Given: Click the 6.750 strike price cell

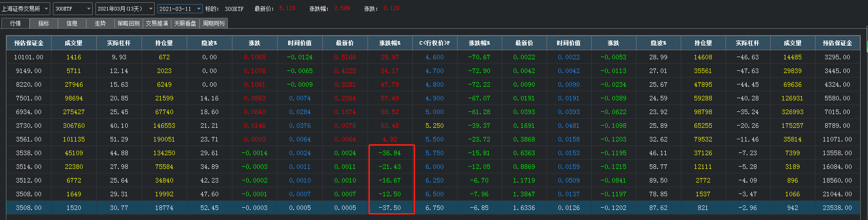Looking at the screenshot, I should pyautogui.click(x=434, y=208).
